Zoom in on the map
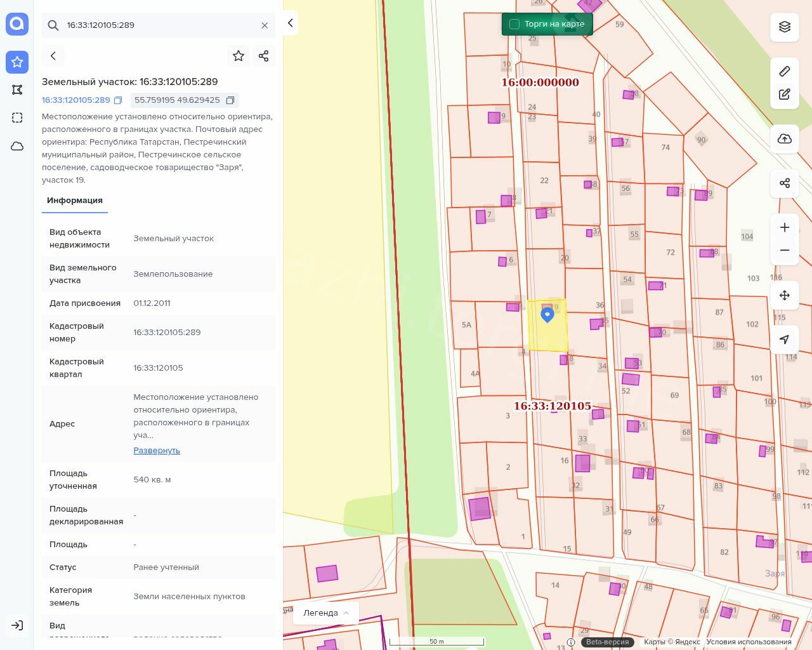812x650 pixels. click(785, 227)
